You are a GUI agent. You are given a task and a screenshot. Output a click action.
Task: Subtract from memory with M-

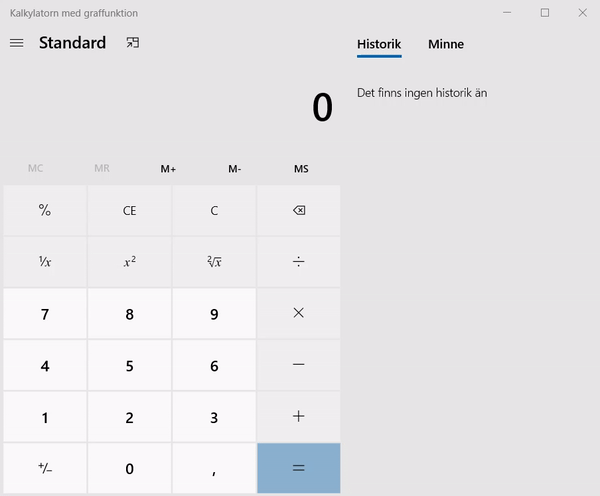pos(235,169)
